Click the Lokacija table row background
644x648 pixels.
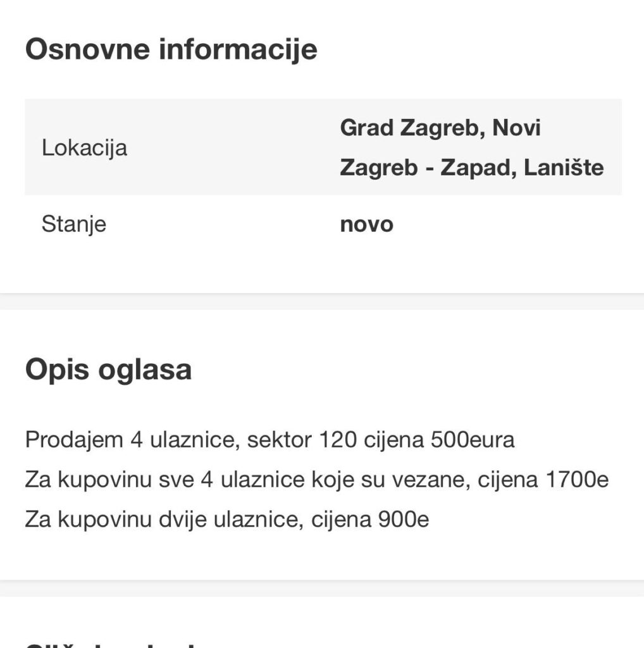[323, 147]
